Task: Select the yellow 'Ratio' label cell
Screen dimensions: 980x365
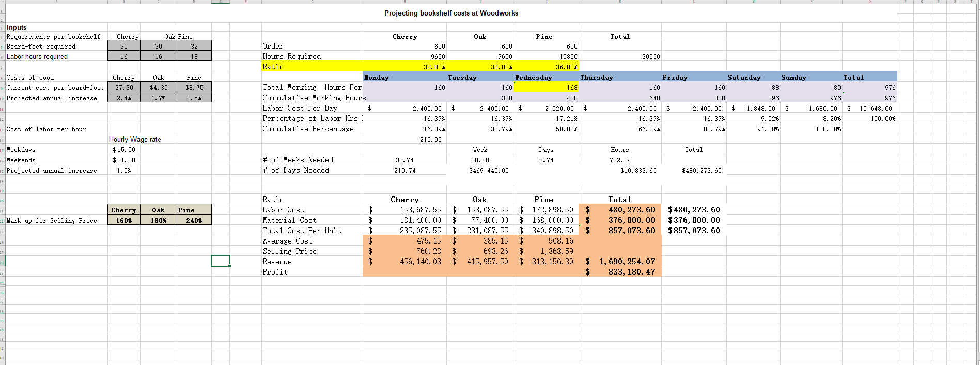Action: (312, 67)
